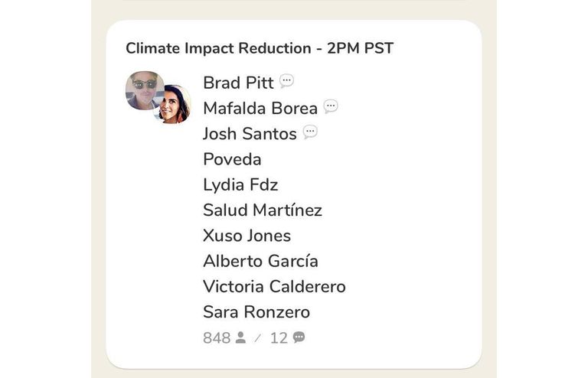Select Brad Pitt in the speaker list
Screen dimensions: 588x378
point(238,83)
